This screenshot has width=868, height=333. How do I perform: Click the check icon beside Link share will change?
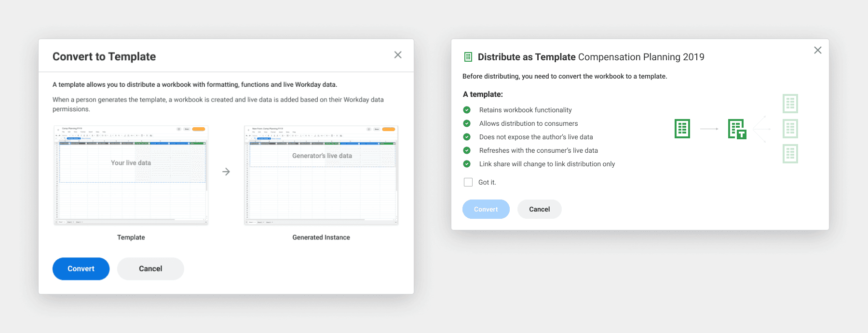[x=467, y=164]
